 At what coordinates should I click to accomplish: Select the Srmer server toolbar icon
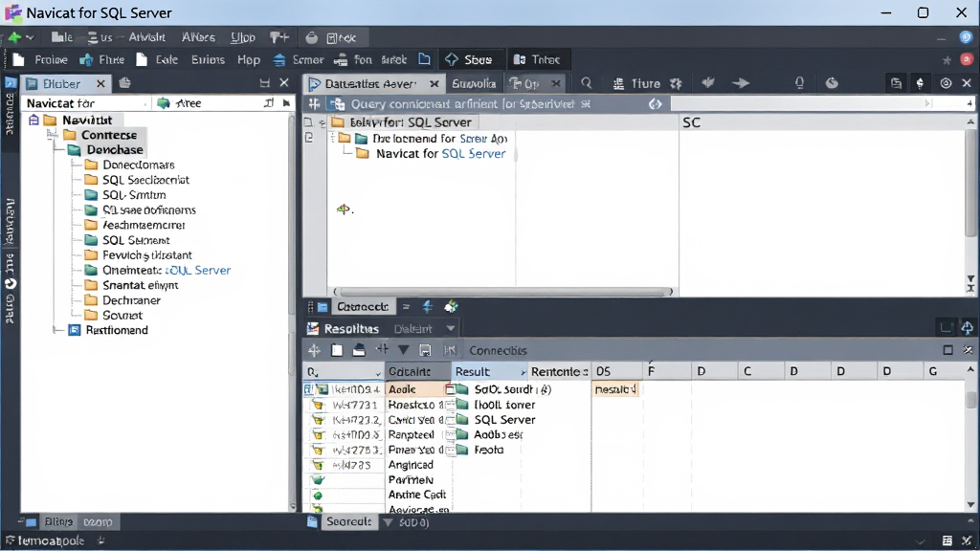coord(299,60)
